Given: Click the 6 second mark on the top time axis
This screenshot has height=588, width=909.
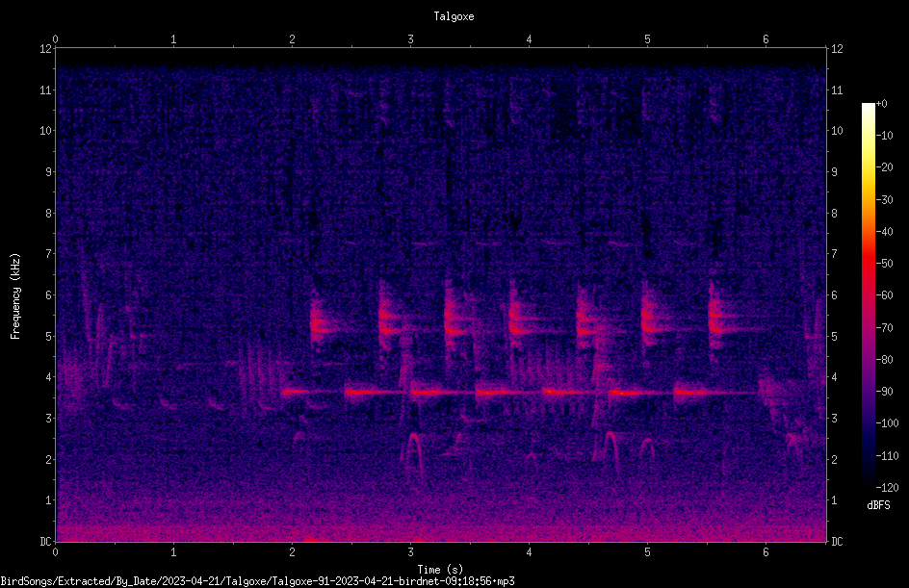Looking at the screenshot, I should pos(766,39).
